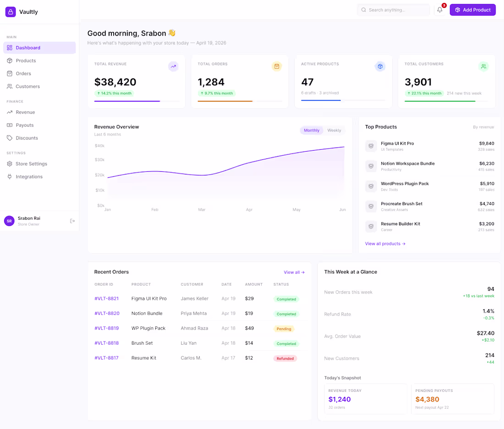This screenshot has width=504, height=429.
Task: Click the Dashboard grid icon in sidebar
Action: click(x=10, y=48)
